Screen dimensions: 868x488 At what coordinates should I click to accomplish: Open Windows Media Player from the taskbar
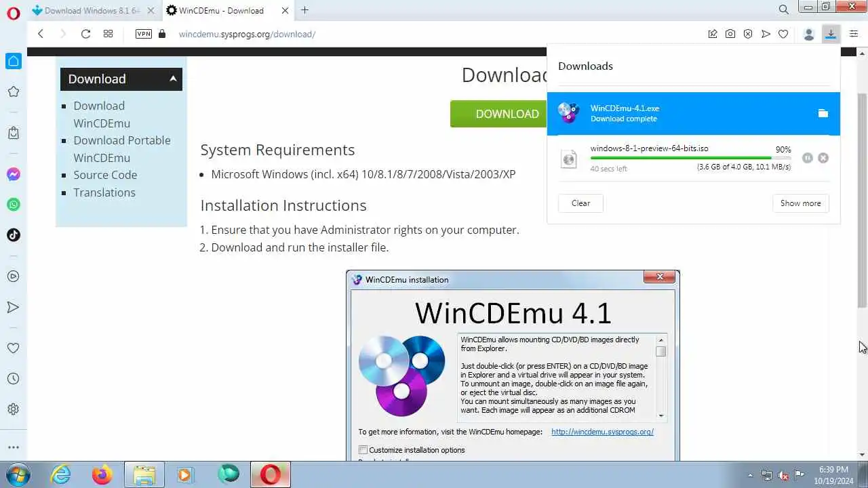185,474
